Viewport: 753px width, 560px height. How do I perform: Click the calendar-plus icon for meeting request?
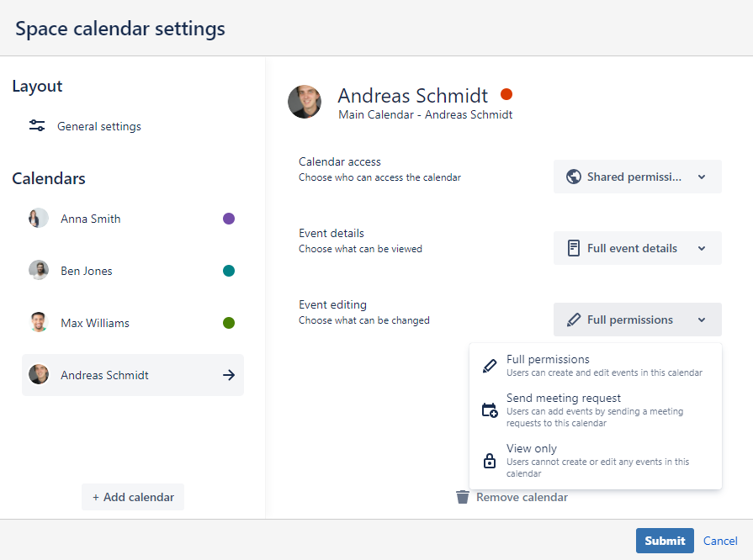[x=489, y=410]
